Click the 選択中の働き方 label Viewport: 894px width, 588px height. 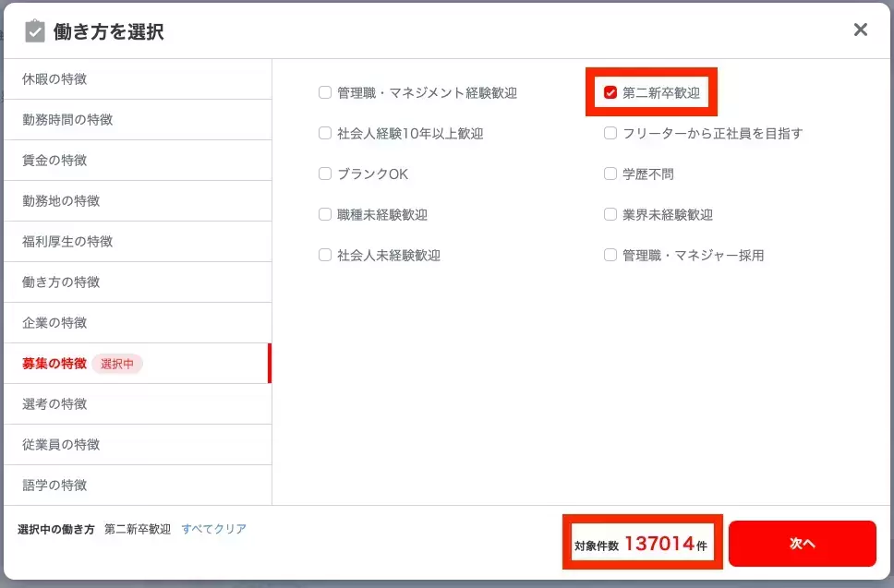[x=55, y=529]
